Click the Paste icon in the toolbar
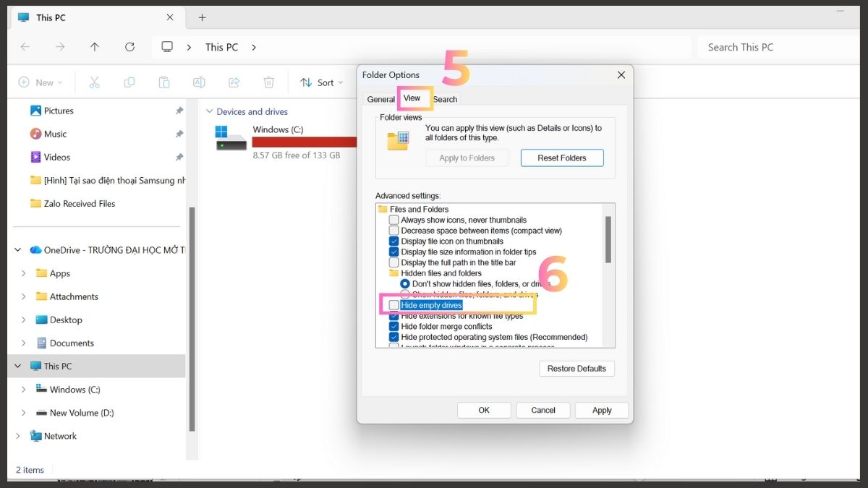Screen dimensions: 868x488 click(x=163, y=82)
